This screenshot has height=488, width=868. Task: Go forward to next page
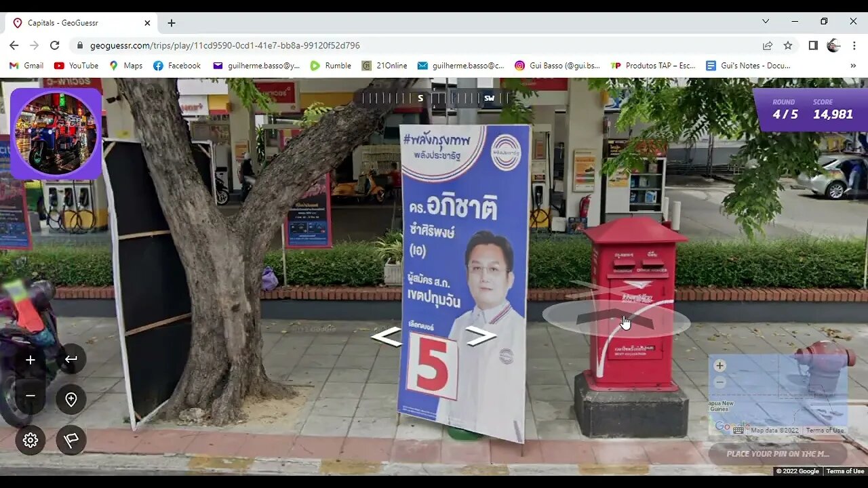click(x=35, y=45)
